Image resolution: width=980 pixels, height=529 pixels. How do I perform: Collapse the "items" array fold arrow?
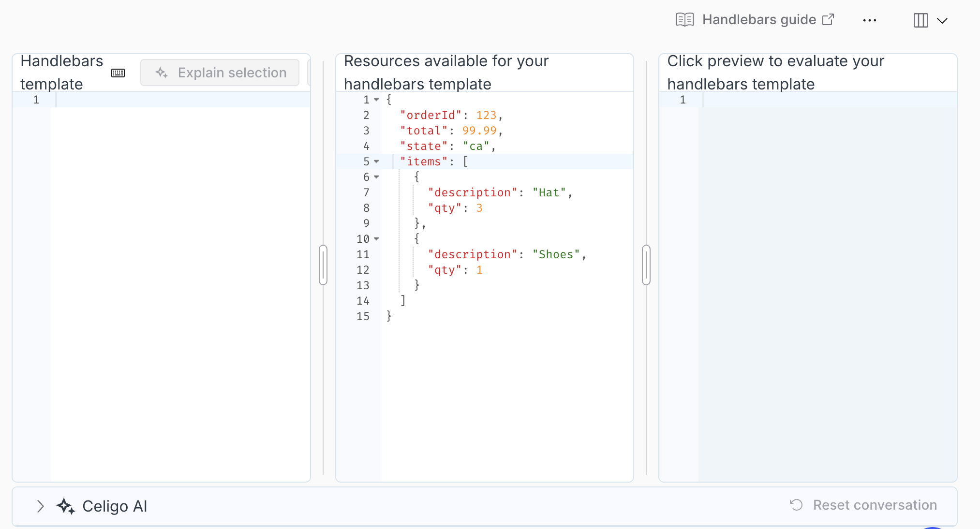(376, 162)
